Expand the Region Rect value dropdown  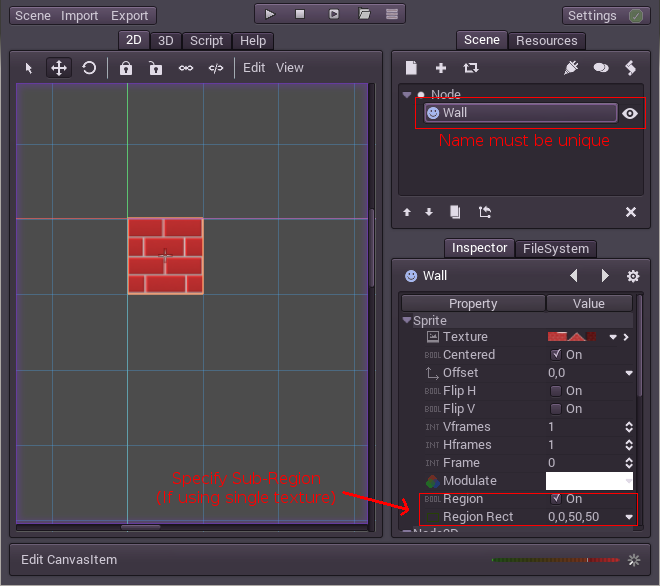(629, 517)
